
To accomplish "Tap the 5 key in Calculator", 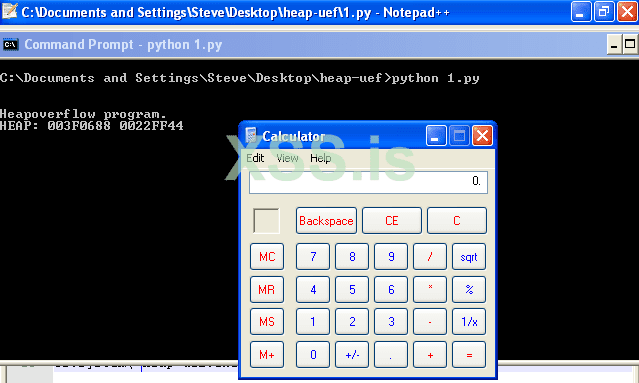I will click(x=352, y=289).
